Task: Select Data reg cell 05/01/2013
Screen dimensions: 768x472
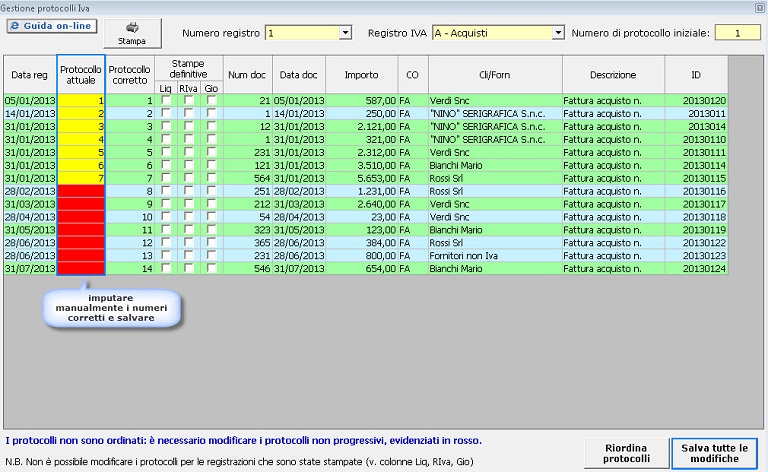Action: pos(30,100)
